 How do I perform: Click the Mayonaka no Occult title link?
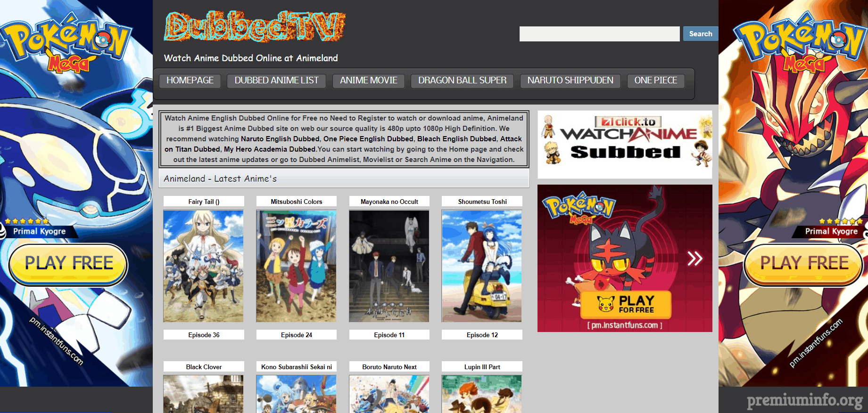pos(389,202)
